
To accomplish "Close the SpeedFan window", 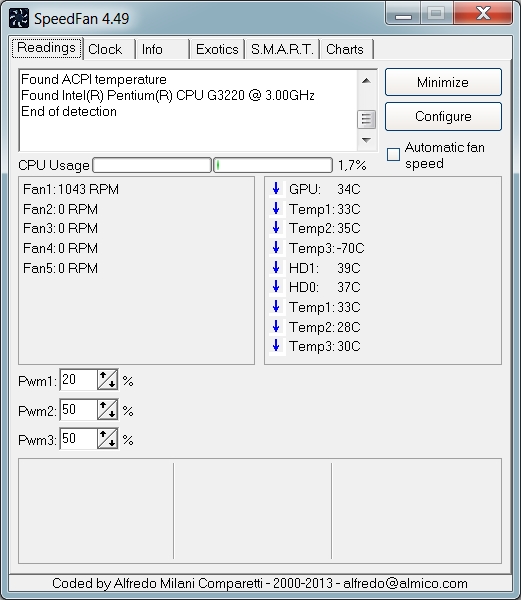I will (x=484, y=13).
